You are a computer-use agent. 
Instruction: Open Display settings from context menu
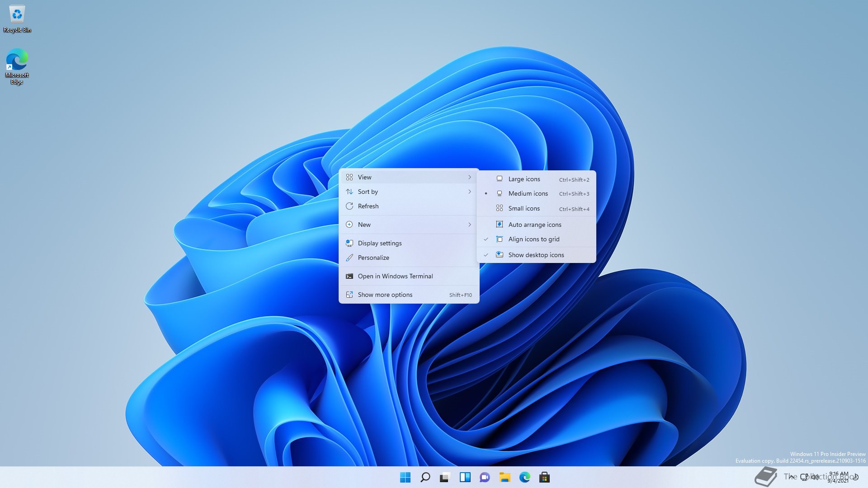point(379,243)
